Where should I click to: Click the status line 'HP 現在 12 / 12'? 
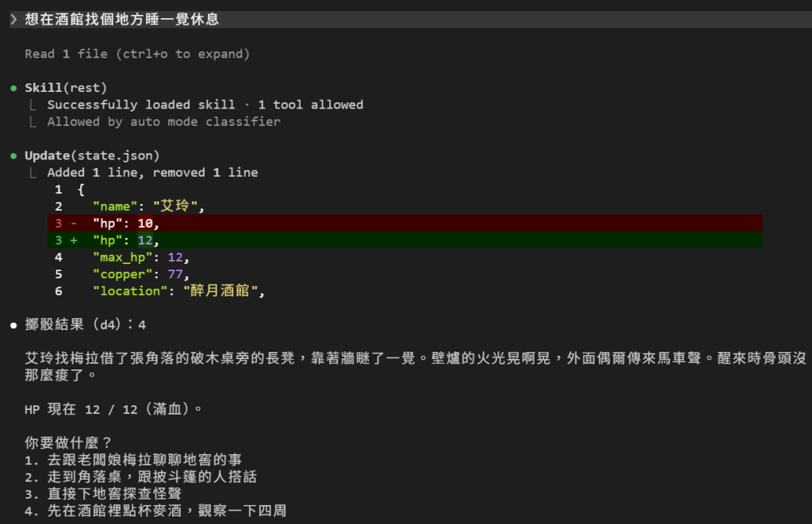pos(113,409)
